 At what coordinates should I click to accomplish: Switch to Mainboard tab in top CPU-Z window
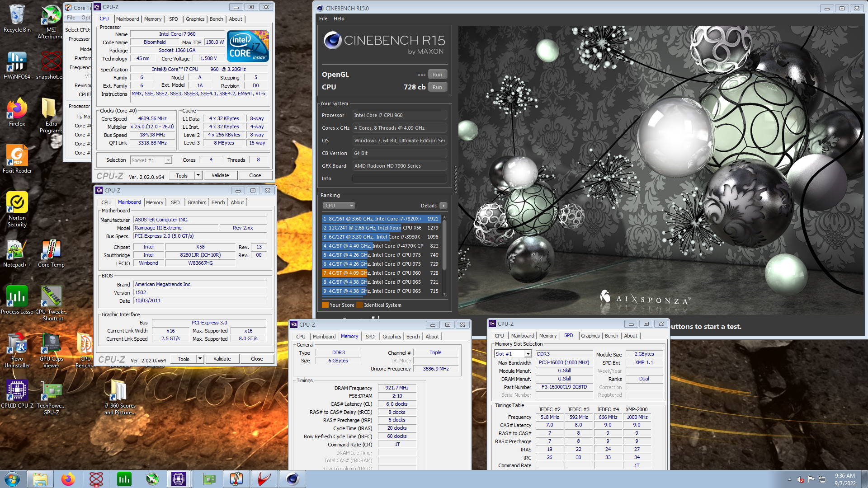click(x=127, y=19)
